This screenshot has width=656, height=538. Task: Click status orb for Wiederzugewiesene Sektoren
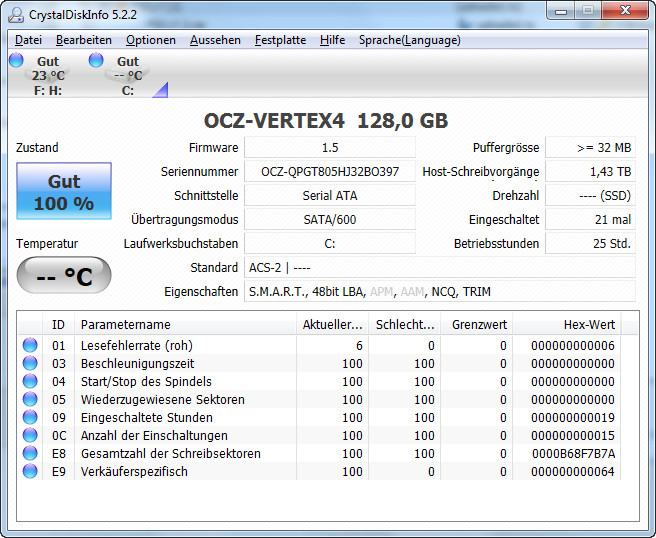pyautogui.click(x=30, y=399)
